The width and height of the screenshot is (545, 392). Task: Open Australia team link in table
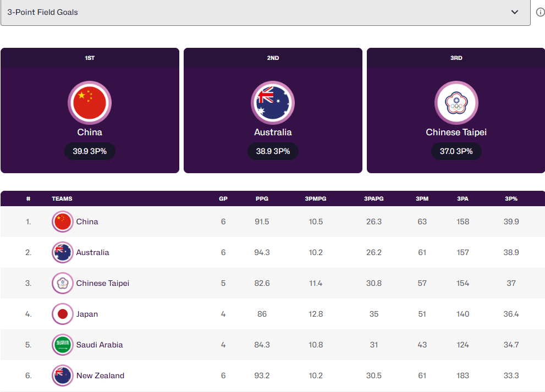pos(92,253)
